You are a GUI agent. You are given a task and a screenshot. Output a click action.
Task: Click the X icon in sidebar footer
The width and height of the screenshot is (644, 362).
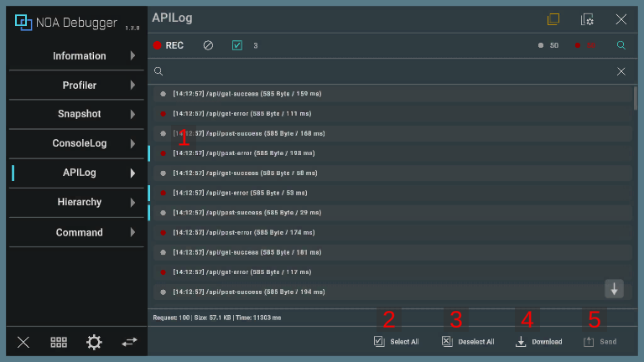23,342
